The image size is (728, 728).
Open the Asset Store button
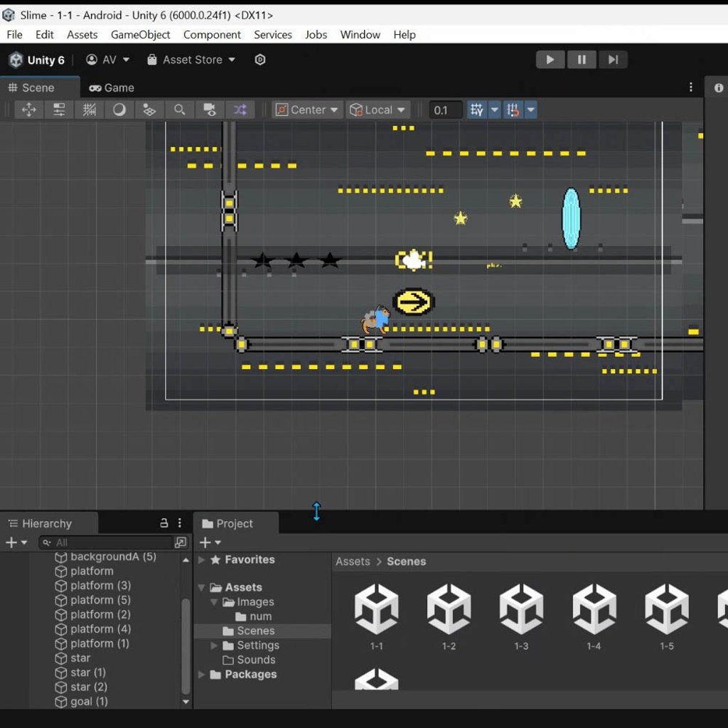[191, 60]
